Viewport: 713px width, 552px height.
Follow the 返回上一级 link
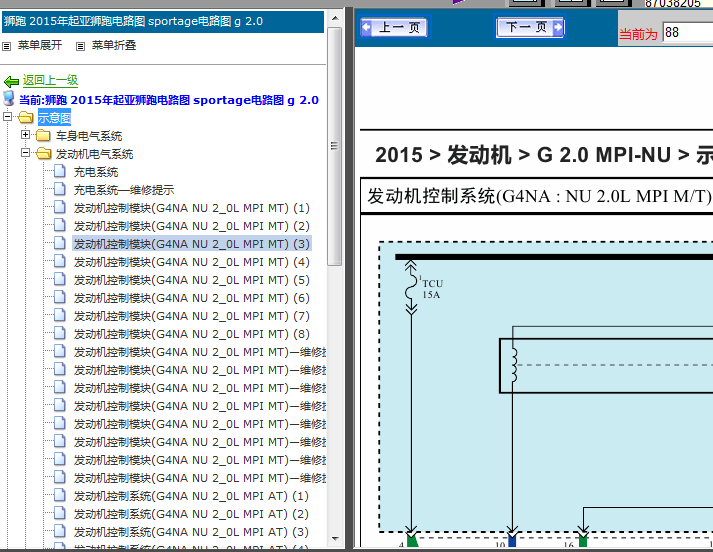50,80
